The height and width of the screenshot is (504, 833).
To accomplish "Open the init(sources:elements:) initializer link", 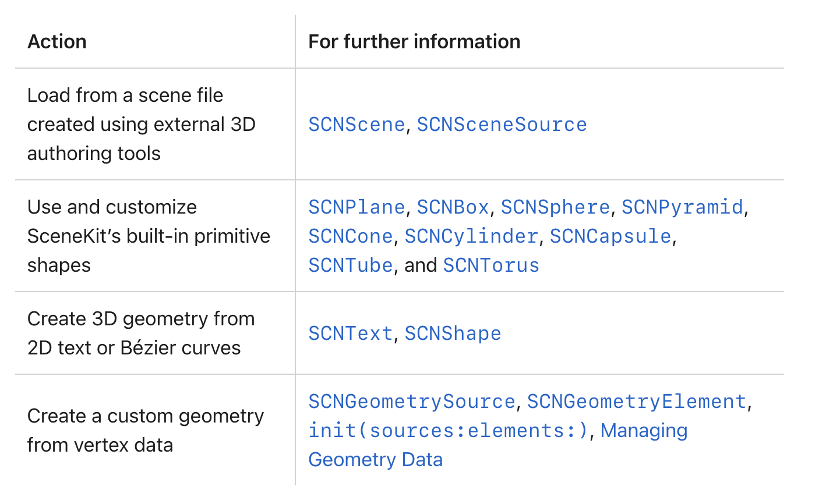I will 449,431.
